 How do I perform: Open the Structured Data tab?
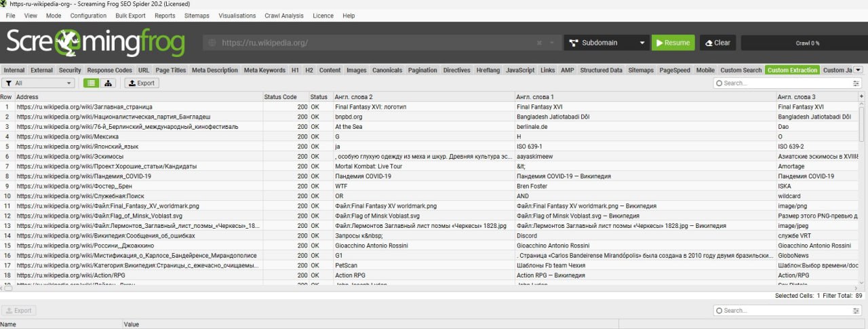click(601, 70)
